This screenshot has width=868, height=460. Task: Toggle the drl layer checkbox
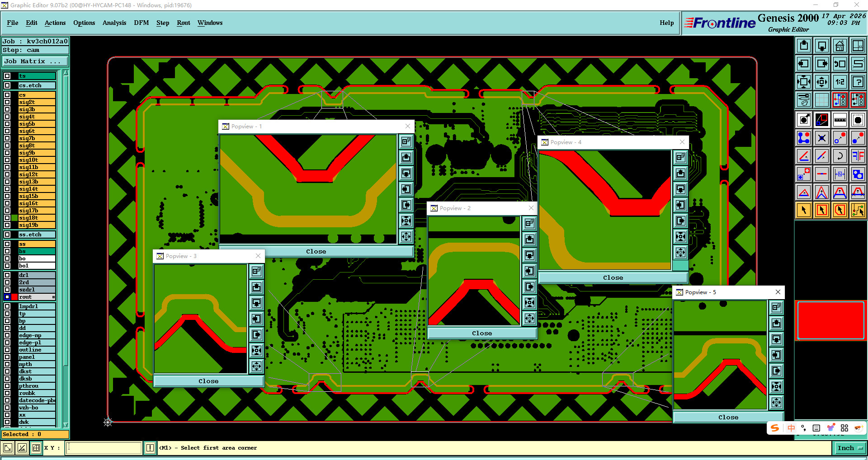click(7, 275)
